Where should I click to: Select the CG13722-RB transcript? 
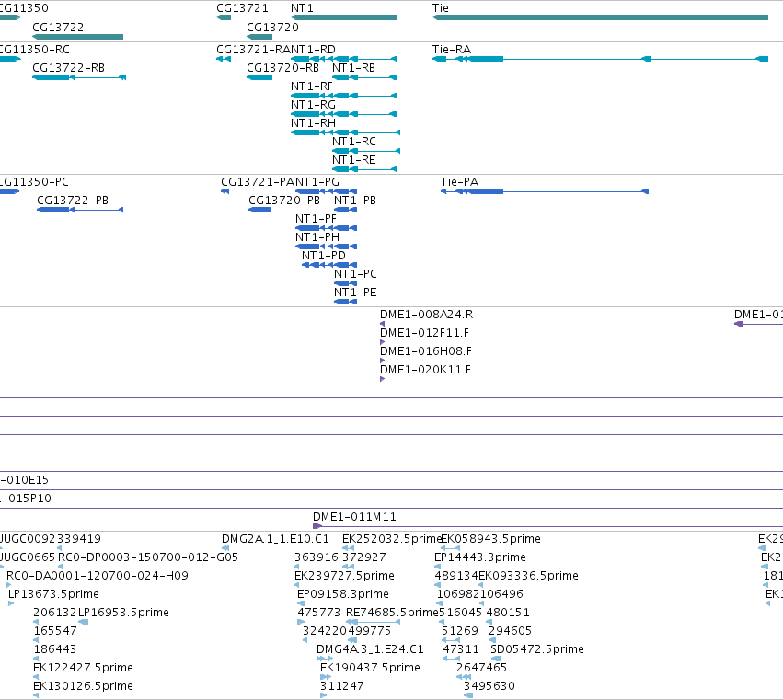point(79,77)
